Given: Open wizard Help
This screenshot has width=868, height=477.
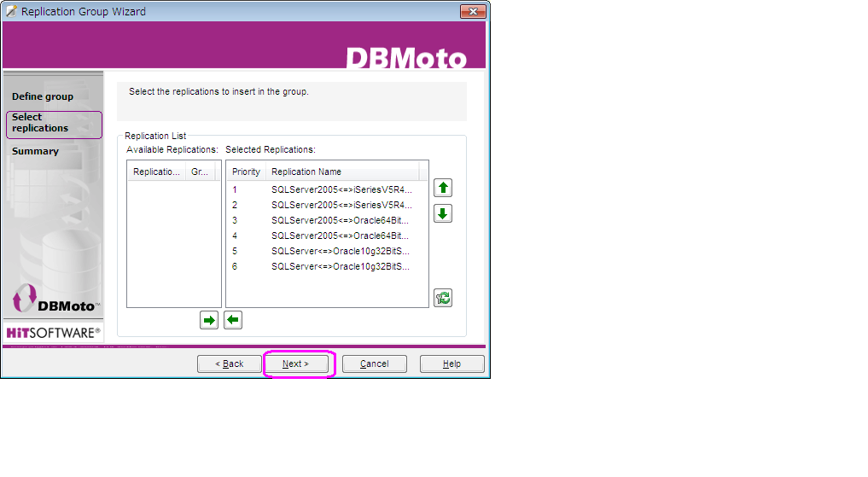Looking at the screenshot, I should pos(451,364).
